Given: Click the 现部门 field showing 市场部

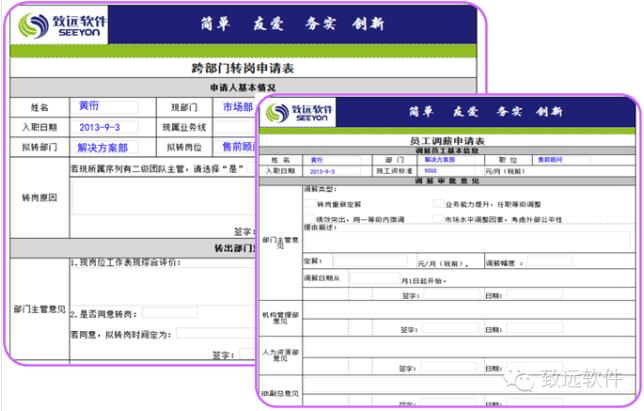Looking at the screenshot, I should click(x=236, y=107).
